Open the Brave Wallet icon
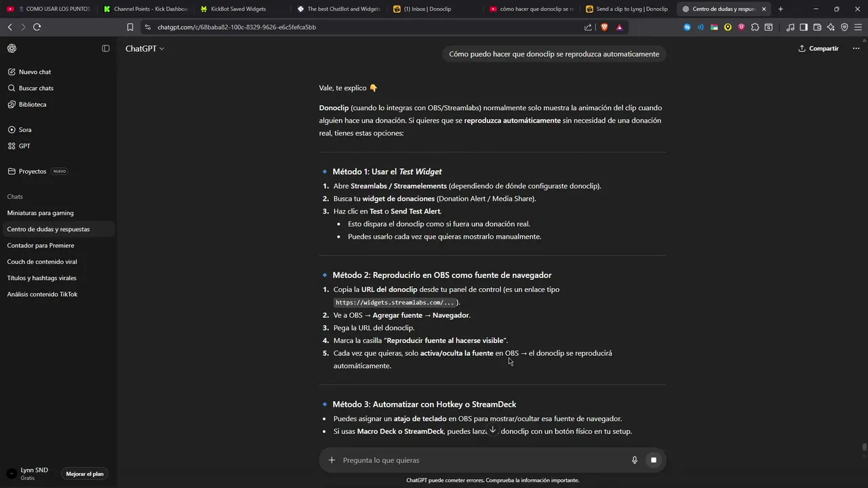 click(x=817, y=27)
